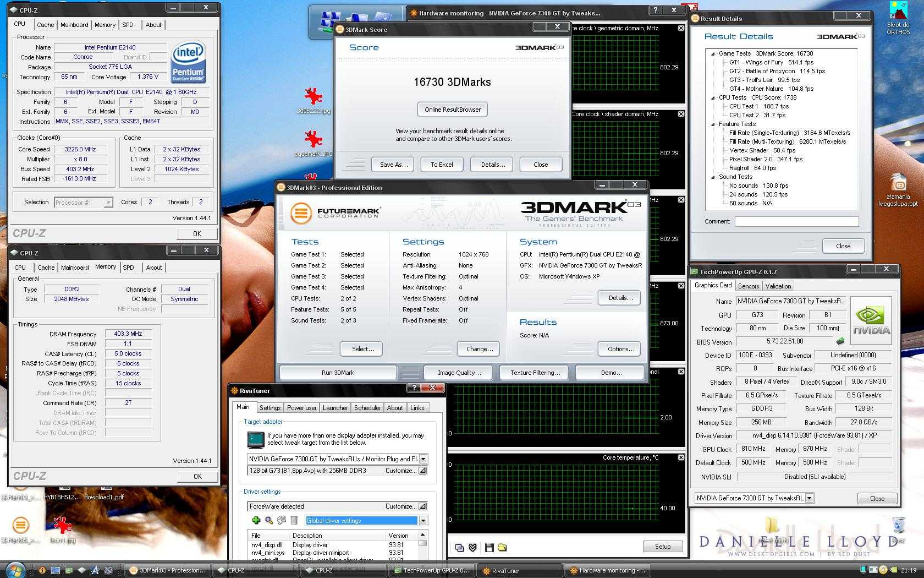Select nv4_disp.dll row in RivaTuner
924x578 pixels.
coord(333,545)
